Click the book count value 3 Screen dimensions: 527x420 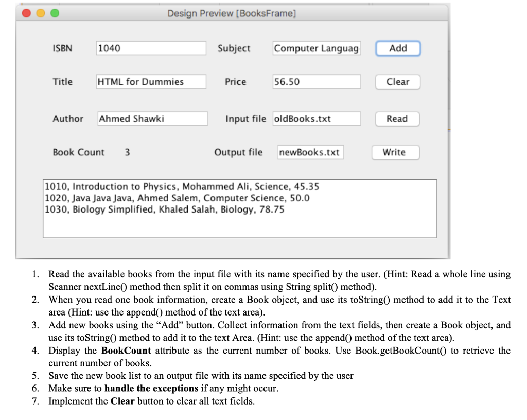click(x=127, y=152)
